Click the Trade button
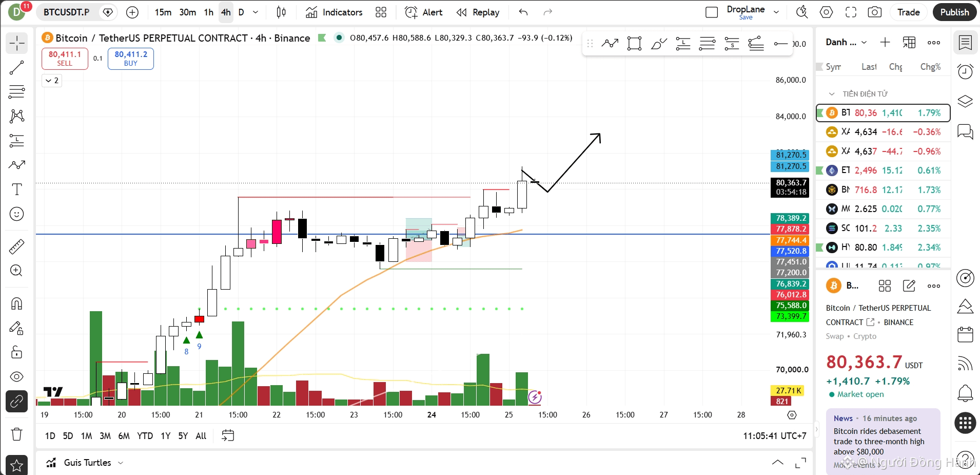 point(908,12)
